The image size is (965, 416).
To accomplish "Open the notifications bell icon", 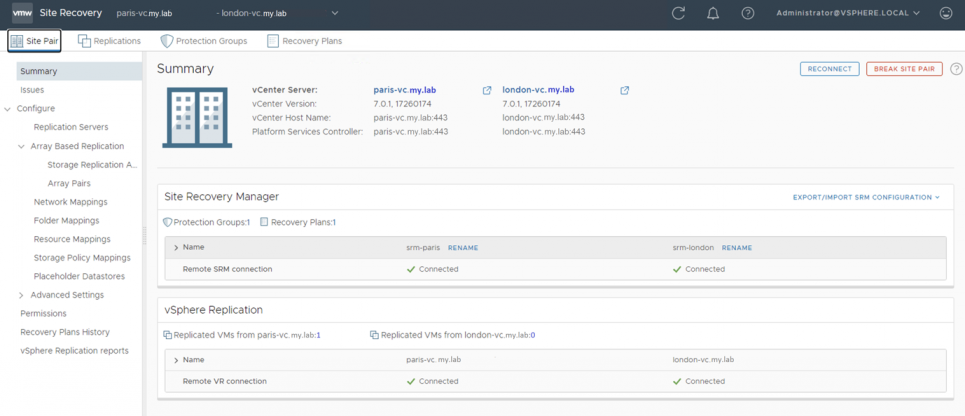I will [713, 13].
